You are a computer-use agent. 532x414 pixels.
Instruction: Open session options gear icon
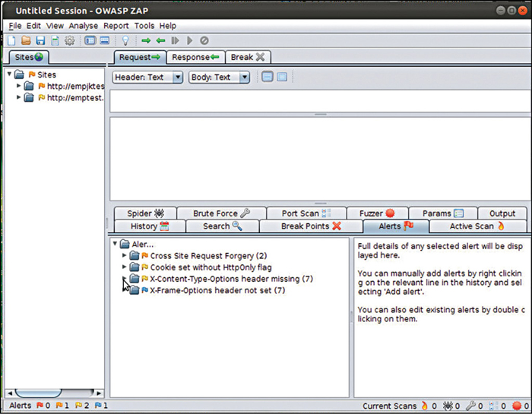coord(69,40)
